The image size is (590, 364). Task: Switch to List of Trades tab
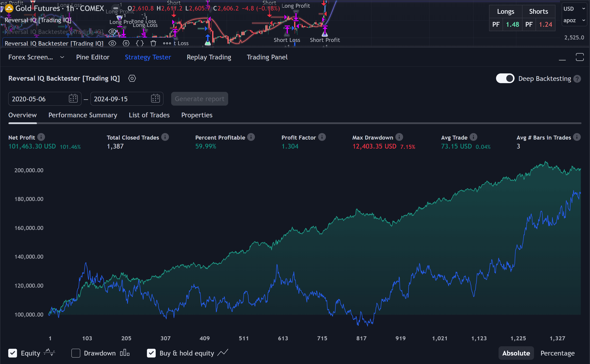149,115
